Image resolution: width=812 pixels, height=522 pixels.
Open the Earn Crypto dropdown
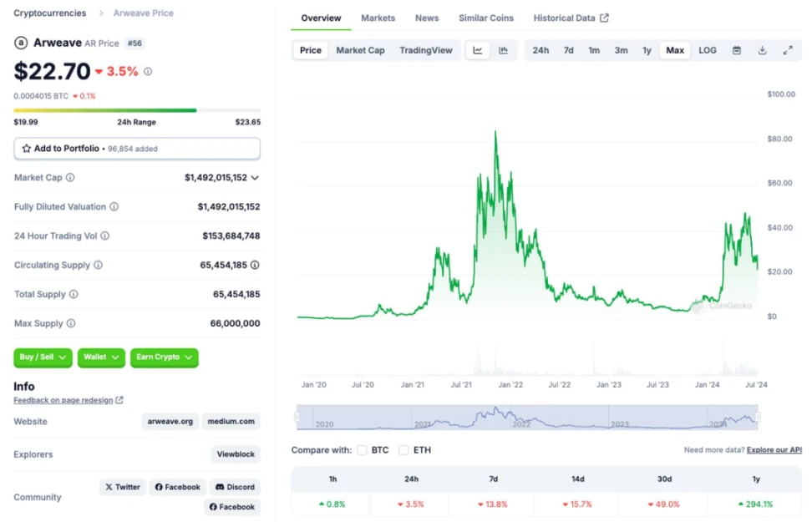(164, 357)
